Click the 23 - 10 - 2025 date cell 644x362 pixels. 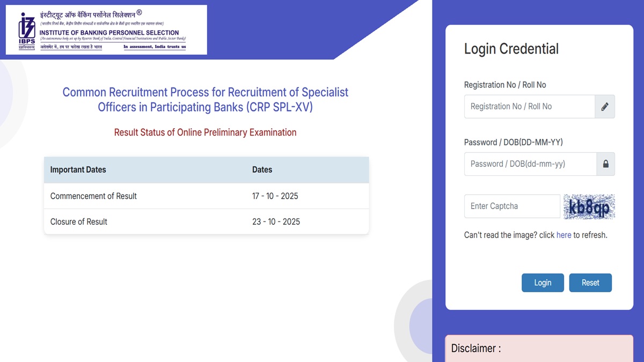coord(276,222)
